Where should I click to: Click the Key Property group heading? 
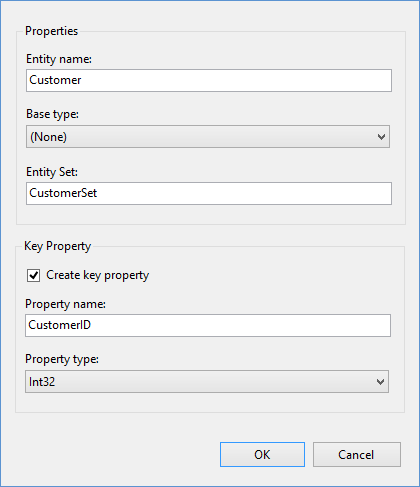coord(57,246)
